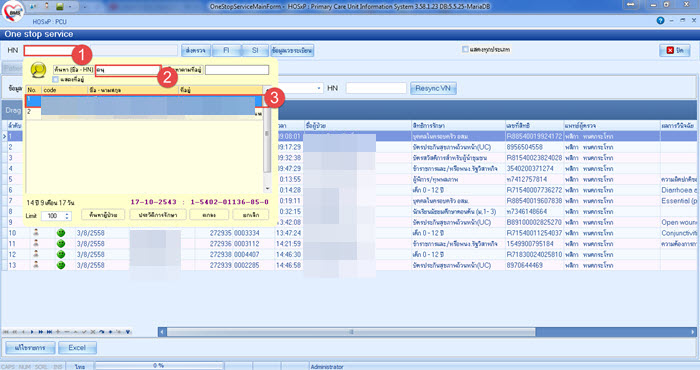Toggle the show address checkbox in popup

coord(56,79)
